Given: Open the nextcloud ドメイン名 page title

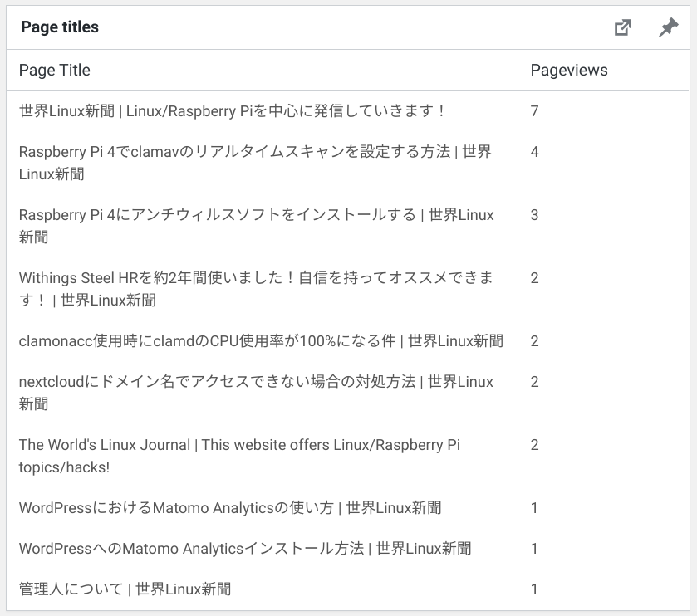Looking at the screenshot, I should [x=256, y=393].
